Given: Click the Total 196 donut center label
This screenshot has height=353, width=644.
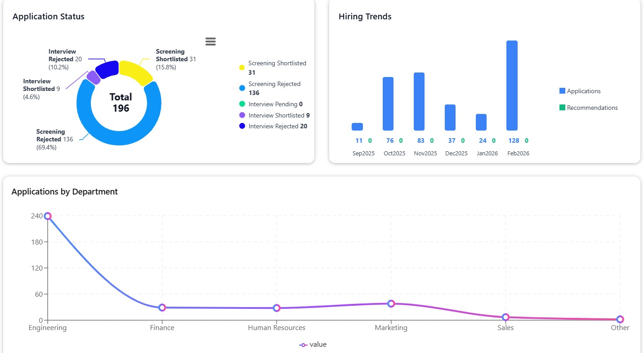Looking at the screenshot, I should (x=119, y=103).
